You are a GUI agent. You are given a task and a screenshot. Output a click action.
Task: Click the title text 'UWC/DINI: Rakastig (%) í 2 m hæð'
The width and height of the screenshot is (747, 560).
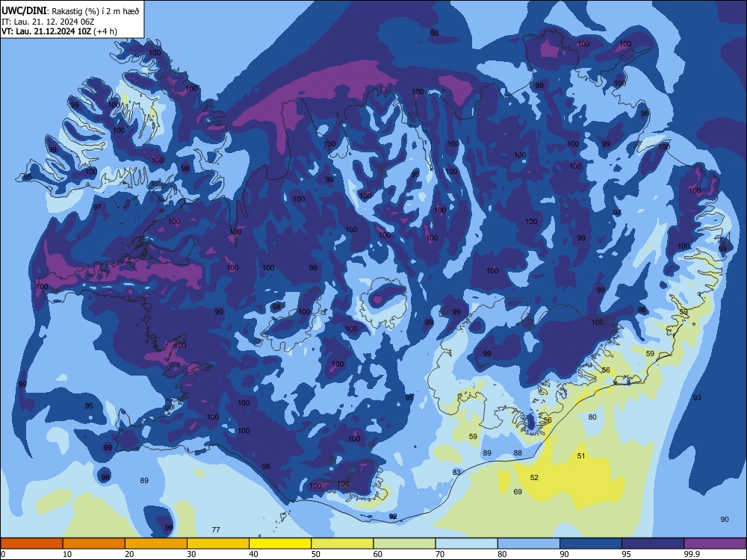click(70, 11)
